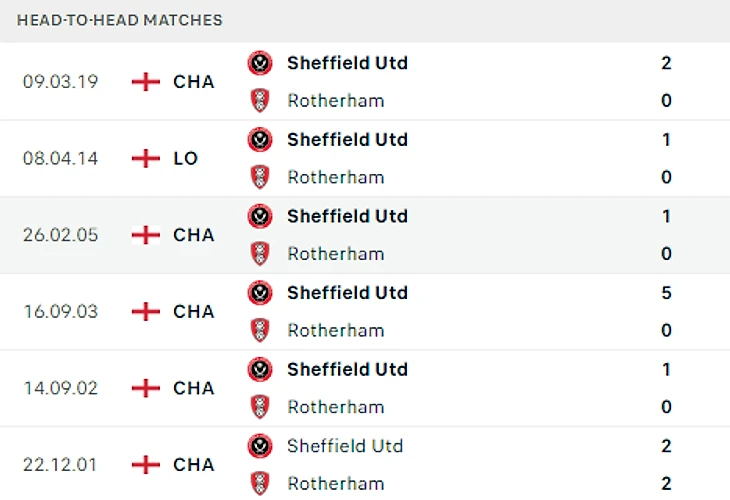Screen dimensions: 730x500
Task: Click Rotherham crest in 09.03.19 match
Action: tap(260, 100)
